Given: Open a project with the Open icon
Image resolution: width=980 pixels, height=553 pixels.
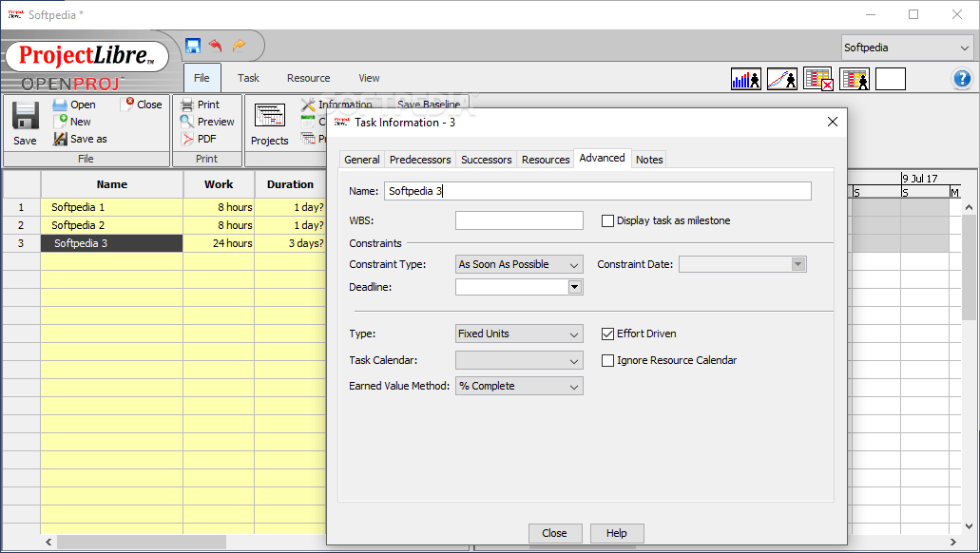Looking at the screenshot, I should click(59, 105).
